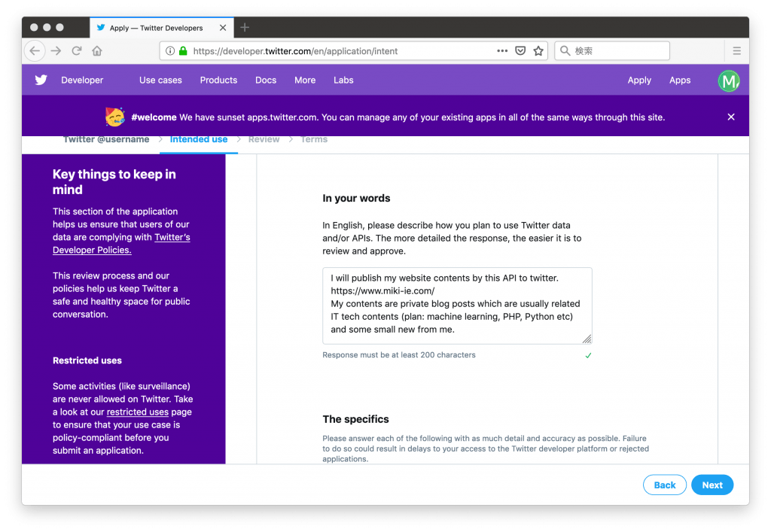The image size is (771, 532).
Task: Open Firefox hamburger menu
Action: (x=736, y=51)
